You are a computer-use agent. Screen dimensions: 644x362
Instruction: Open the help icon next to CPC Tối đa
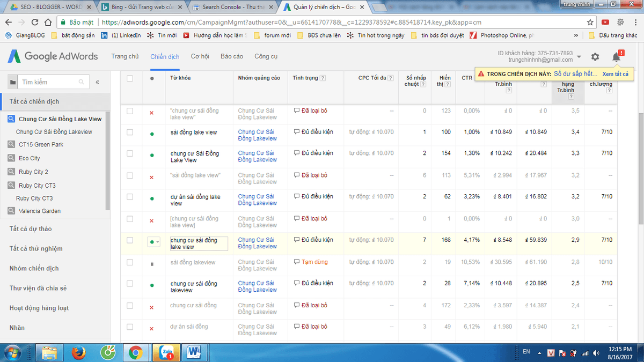(391, 78)
